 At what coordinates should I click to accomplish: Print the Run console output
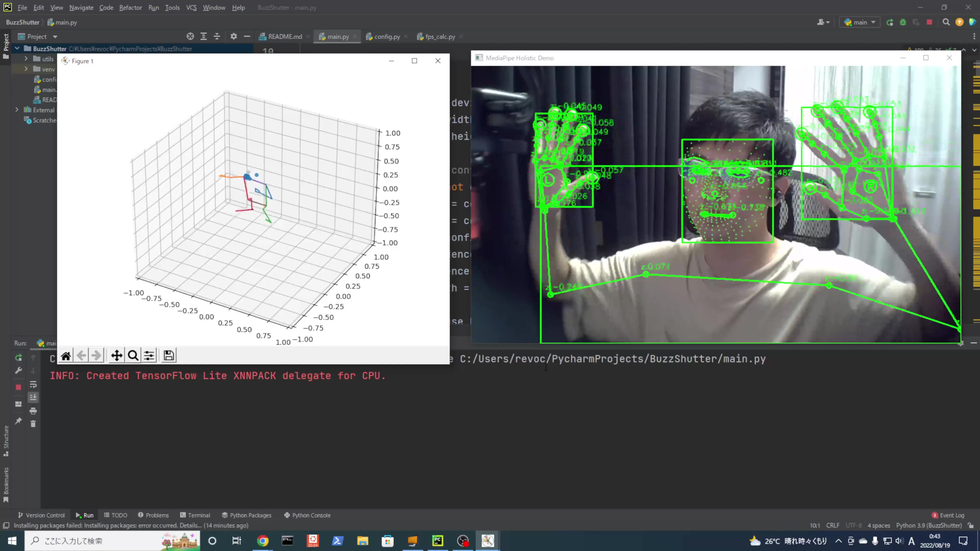[33, 411]
